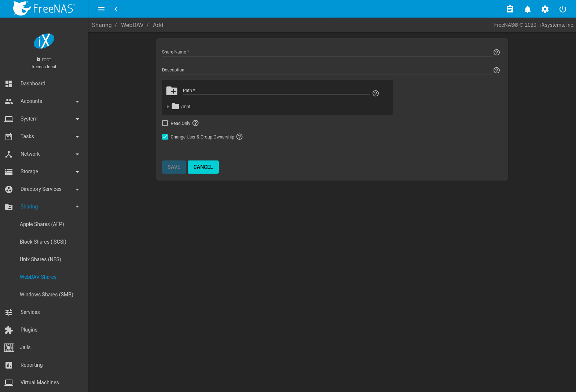Open Windows Shares (SMB) page
Screen dimensions: 576x392
click(47, 295)
